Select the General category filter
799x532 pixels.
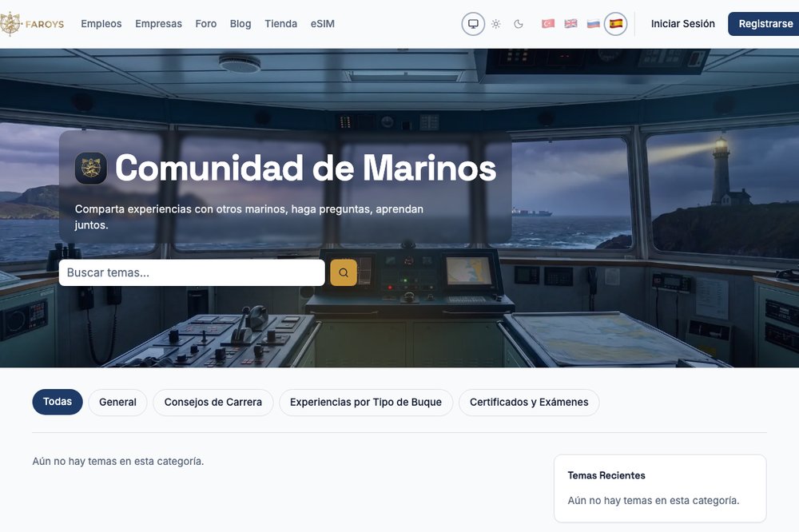coord(117,403)
